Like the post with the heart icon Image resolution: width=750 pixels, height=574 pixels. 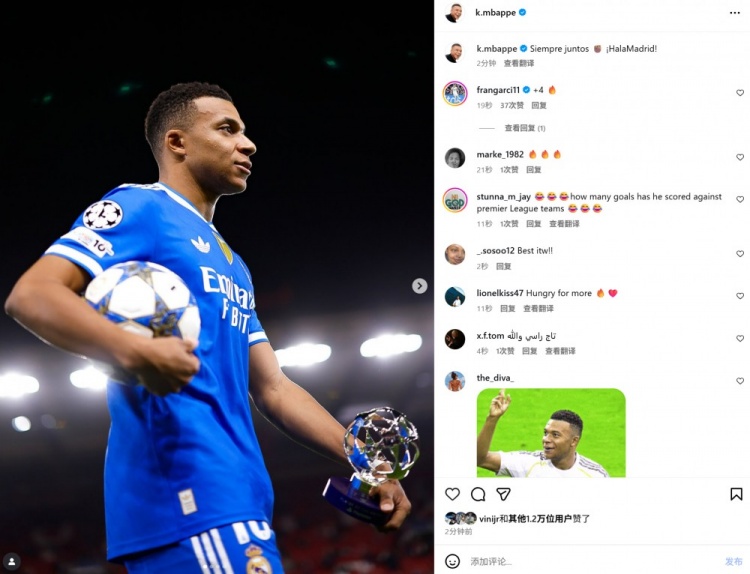pyautogui.click(x=452, y=494)
